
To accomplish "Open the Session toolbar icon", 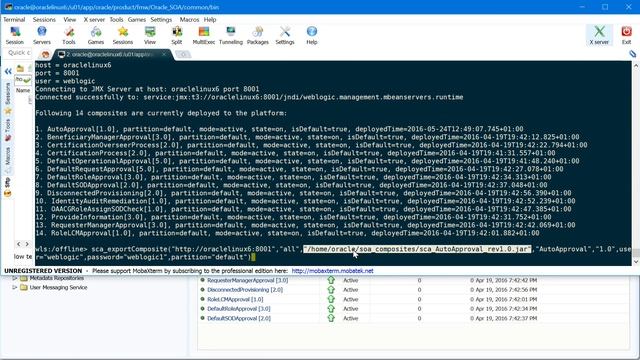I will pyautogui.click(x=15, y=35).
